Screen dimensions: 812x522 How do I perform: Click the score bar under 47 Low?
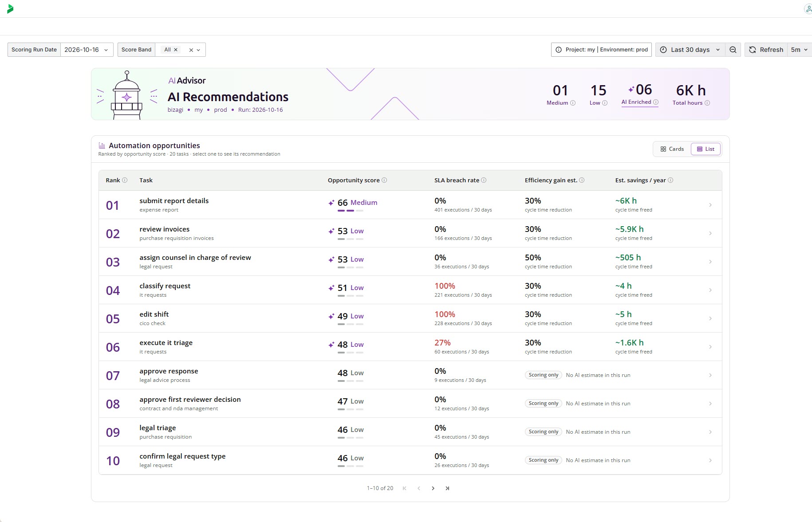click(x=351, y=409)
